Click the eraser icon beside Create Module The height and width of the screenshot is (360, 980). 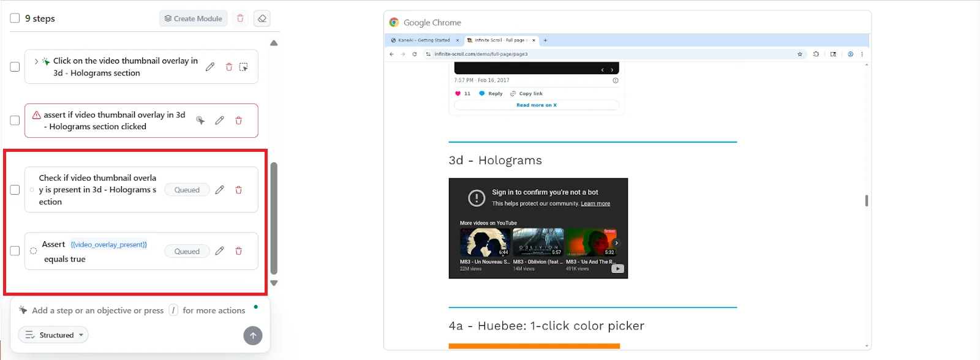(x=262, y=18)
